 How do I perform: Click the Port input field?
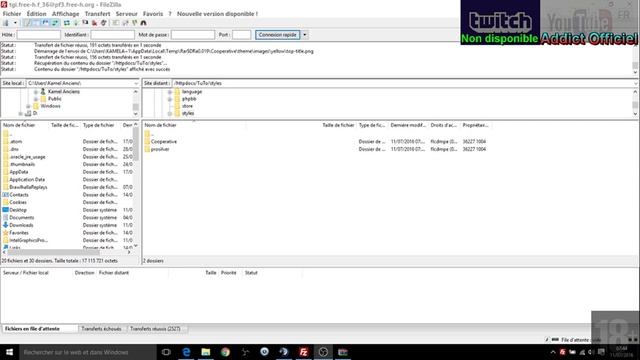point(241,35)
